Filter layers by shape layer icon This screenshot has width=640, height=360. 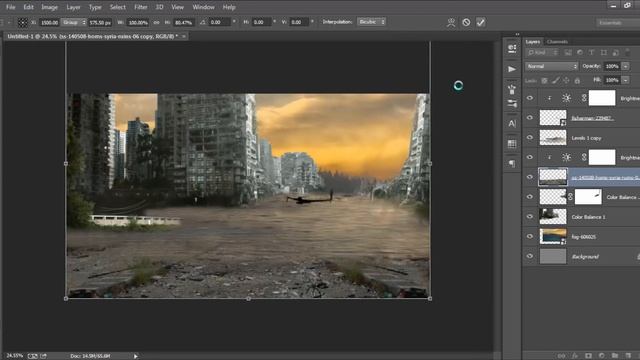(603, 53)
